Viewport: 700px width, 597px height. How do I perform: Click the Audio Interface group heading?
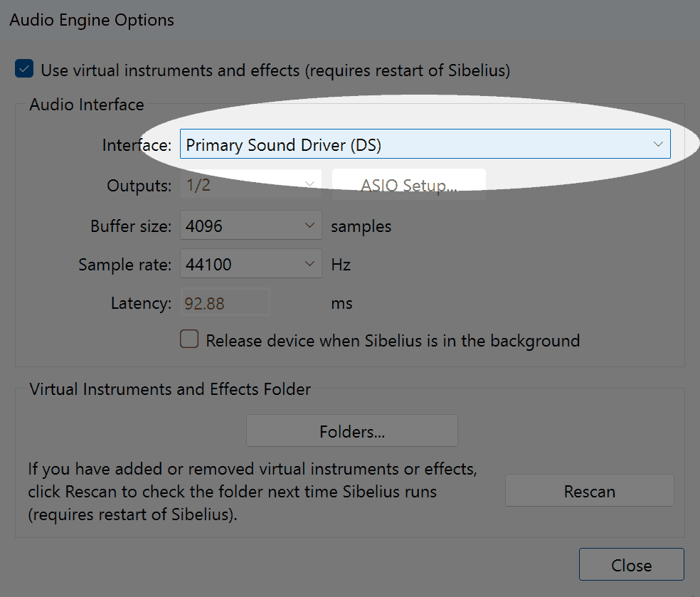point(86,105)
